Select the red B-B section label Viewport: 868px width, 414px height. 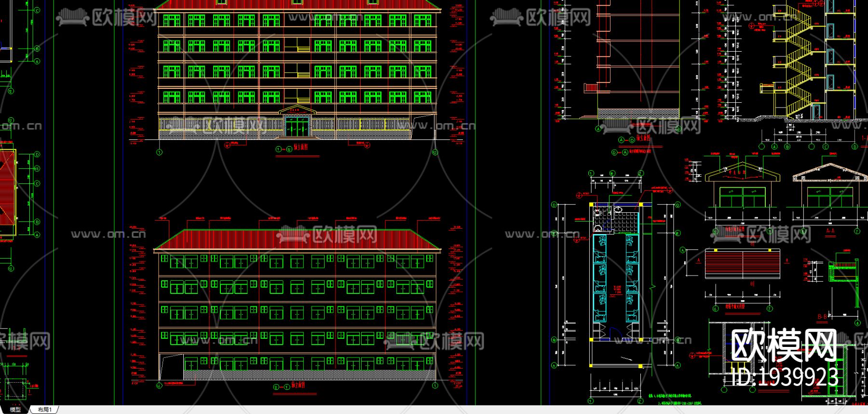[x=822, y=317]
